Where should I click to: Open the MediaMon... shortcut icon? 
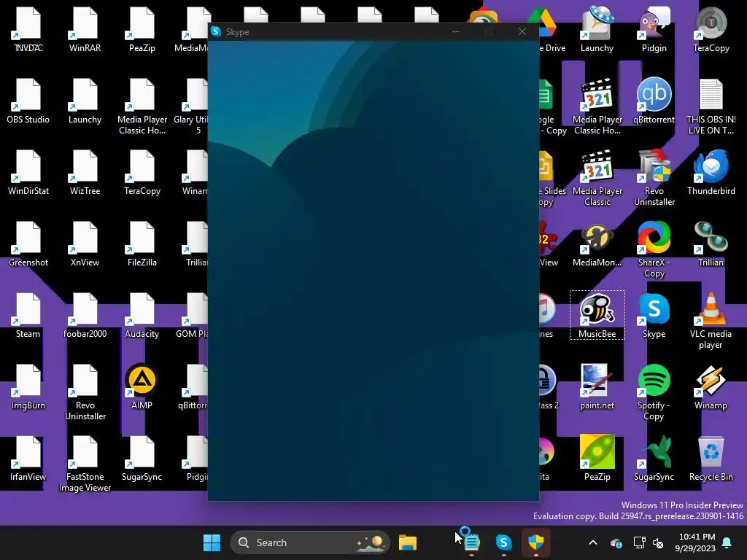click(597, 244)
